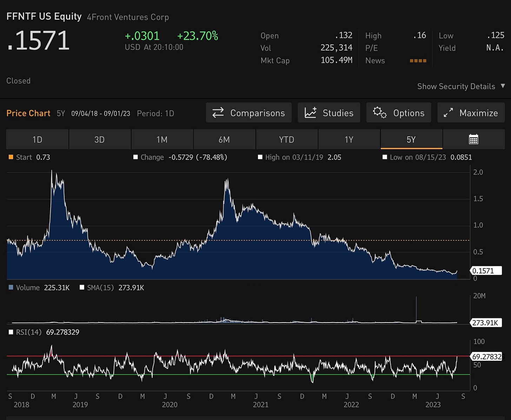Screen dimensions: 511x420
Task: Open the Comparisons button
Action: tap(248, 113)
